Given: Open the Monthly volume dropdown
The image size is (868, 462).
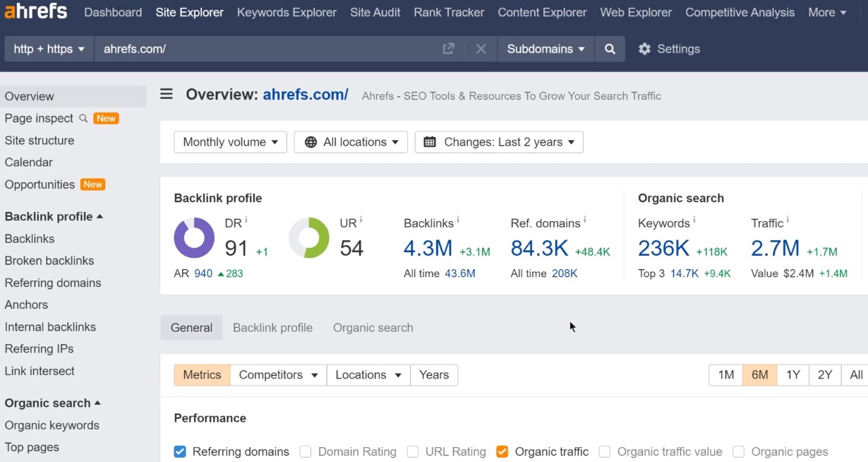Looking at the screenshot, I should click(x=231, y=142).
